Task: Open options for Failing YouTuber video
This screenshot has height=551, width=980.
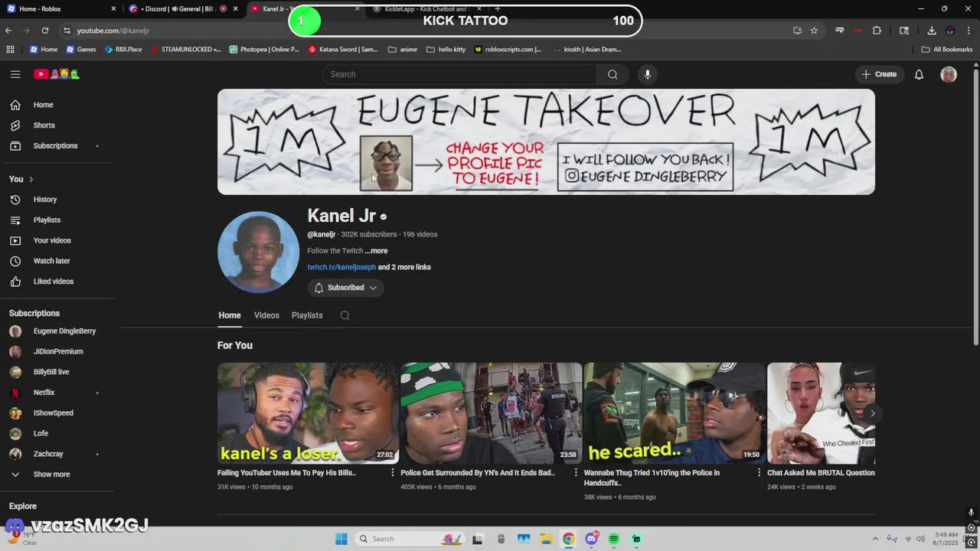Action: (x=393, y=473)
